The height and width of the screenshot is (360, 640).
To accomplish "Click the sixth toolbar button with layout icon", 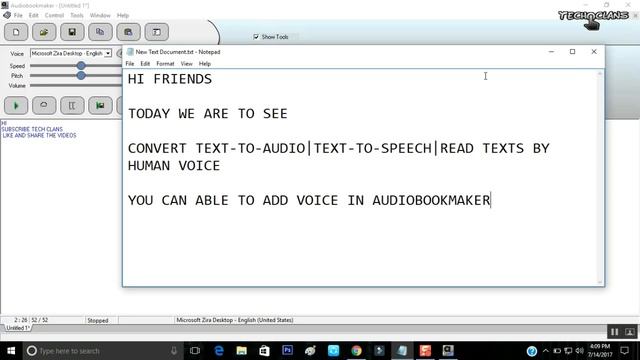I will (x=157, y=32).
